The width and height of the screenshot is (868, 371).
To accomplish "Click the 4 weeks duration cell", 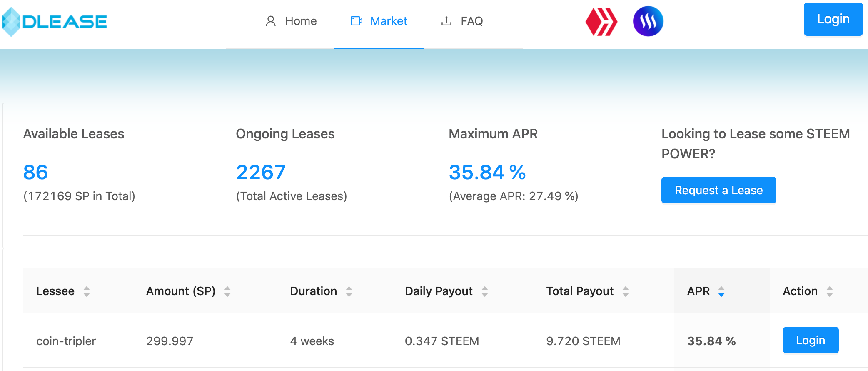I will [312, 341].
